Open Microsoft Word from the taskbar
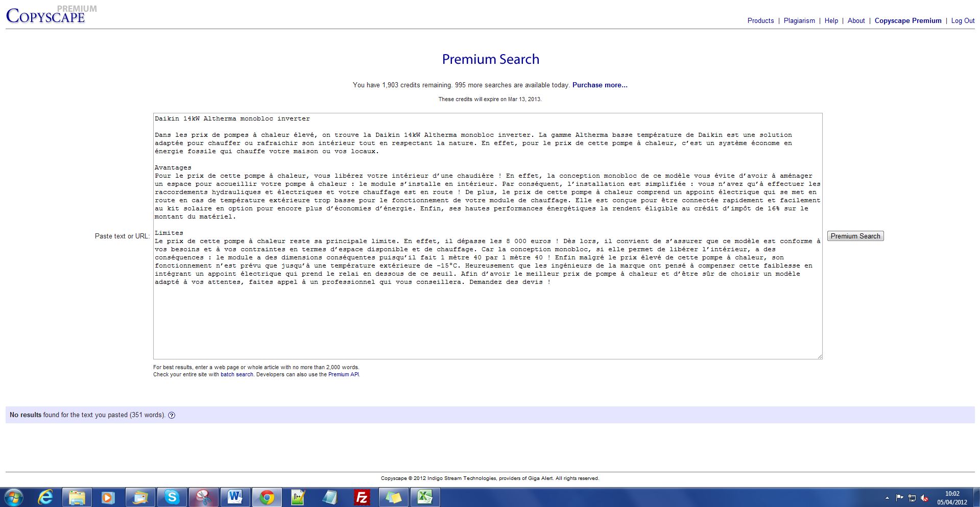980x507 pixels. coord(235,497)
